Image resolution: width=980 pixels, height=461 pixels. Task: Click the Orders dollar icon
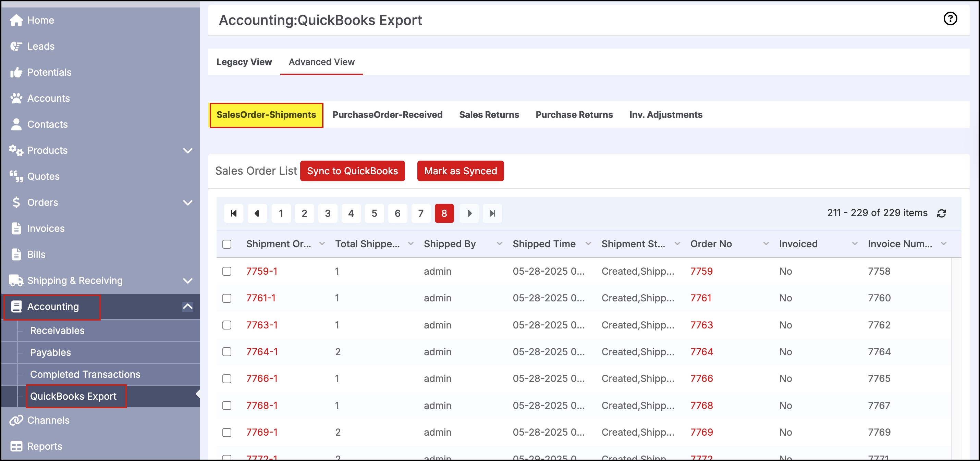point(16,202)
